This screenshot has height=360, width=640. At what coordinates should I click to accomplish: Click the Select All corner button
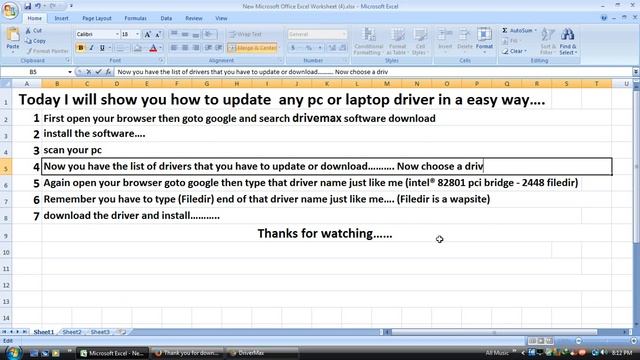point(6,84)
